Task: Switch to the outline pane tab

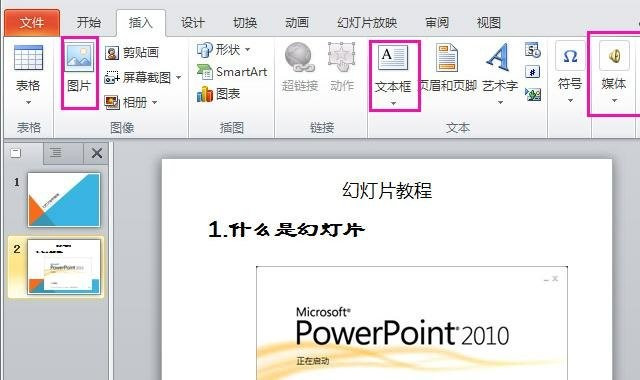Action: click(x=56, y=153)
